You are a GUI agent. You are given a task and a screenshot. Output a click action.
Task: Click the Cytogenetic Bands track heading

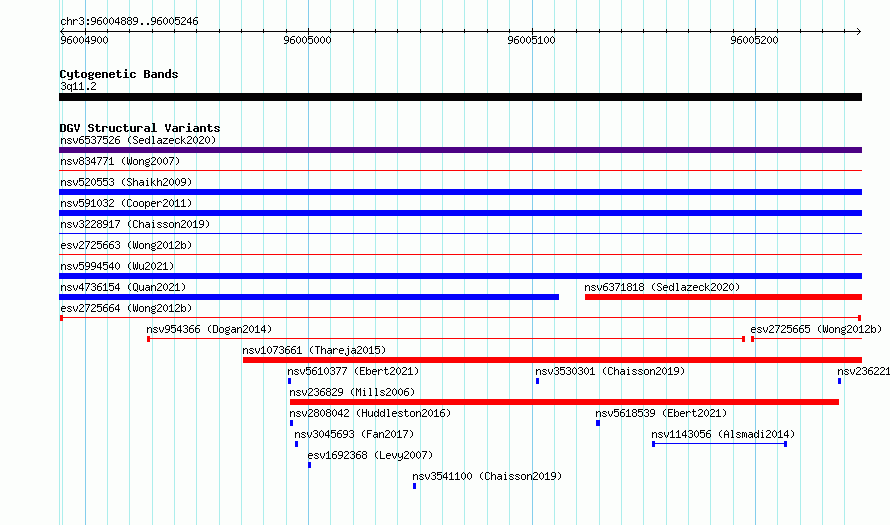pyautogui.click(x=119, y=74)
